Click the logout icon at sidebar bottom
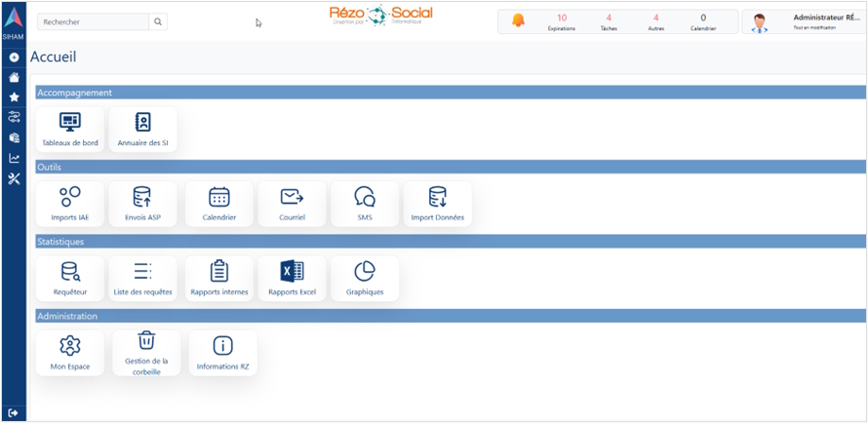Viewport: 868px width, 423px height. pos(14,413)
